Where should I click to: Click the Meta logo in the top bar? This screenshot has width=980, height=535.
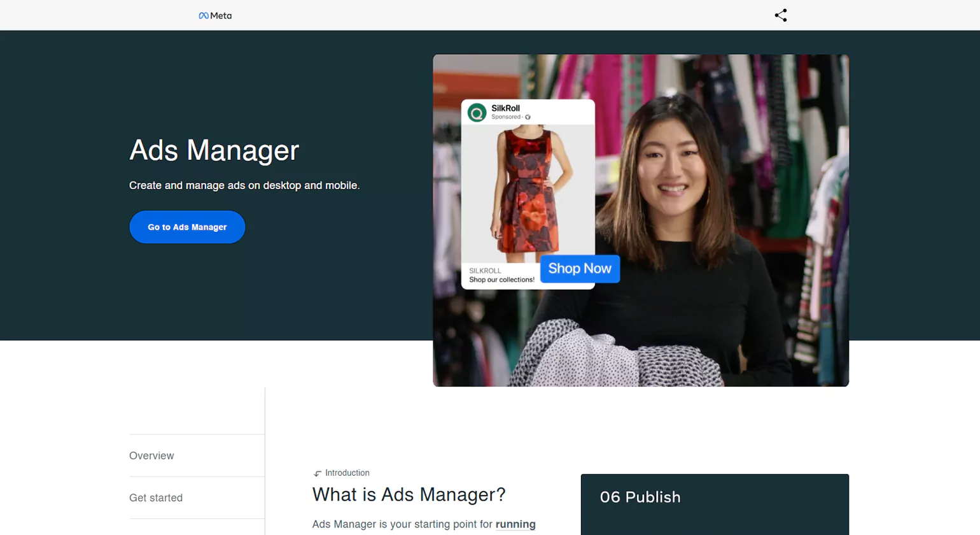(x=215, y=15)
